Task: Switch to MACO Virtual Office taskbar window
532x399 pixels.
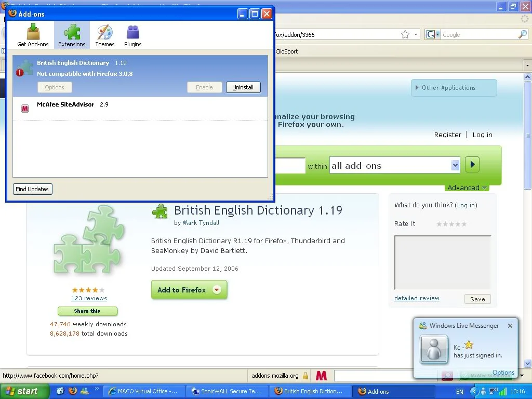Action: click(143, 391)
